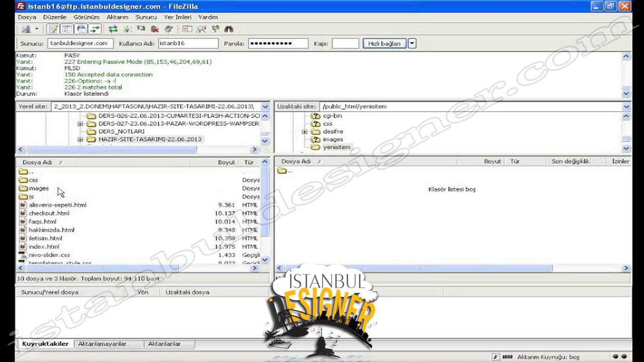This screenshot has width=644, height=362.
Task: Toggle the message log display
Action: click(54, 29)
